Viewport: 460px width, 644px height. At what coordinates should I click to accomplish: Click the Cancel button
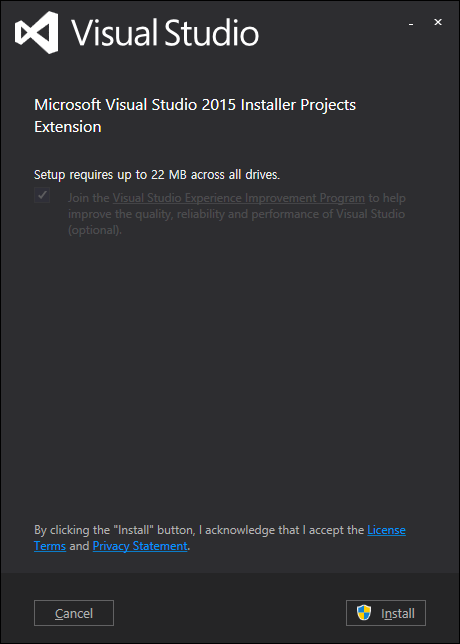(74, 613)
